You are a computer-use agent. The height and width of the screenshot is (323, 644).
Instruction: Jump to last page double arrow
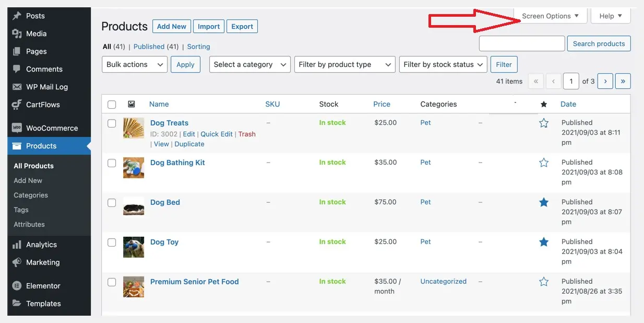click(x=623, y=81)
